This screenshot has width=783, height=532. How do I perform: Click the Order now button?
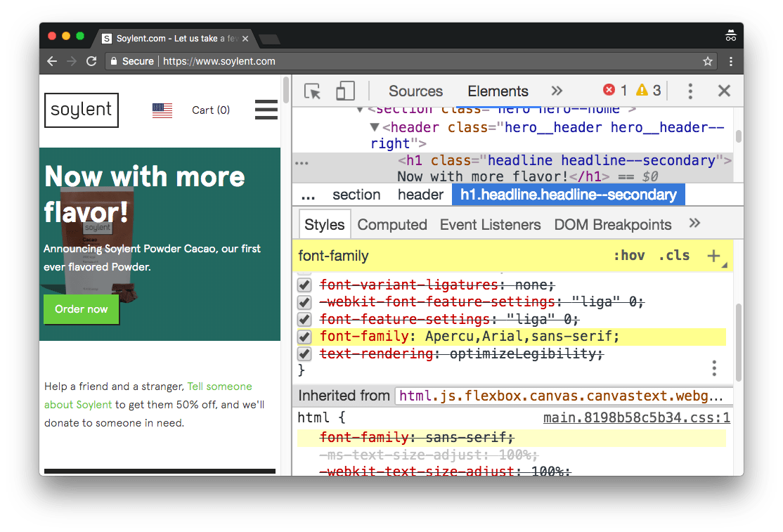coord(82,309)
